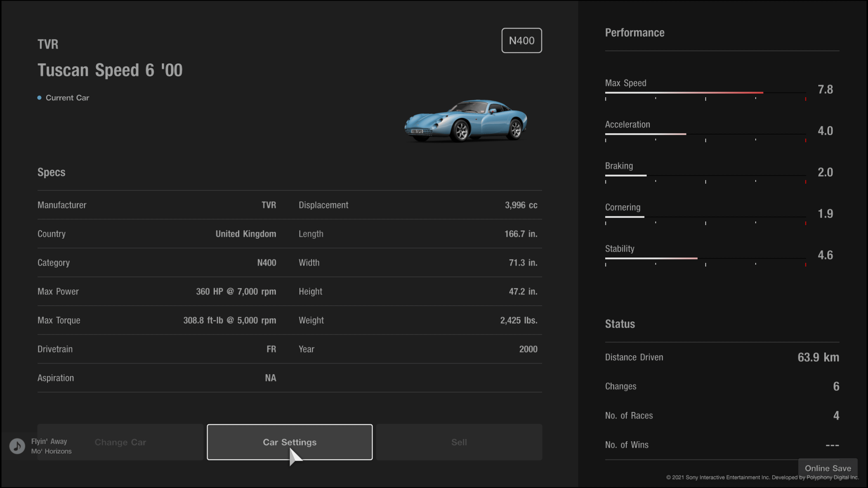Click the Acceleration performance bar
The width and height of the screenshot is (868, 488).
pos(705,134)
